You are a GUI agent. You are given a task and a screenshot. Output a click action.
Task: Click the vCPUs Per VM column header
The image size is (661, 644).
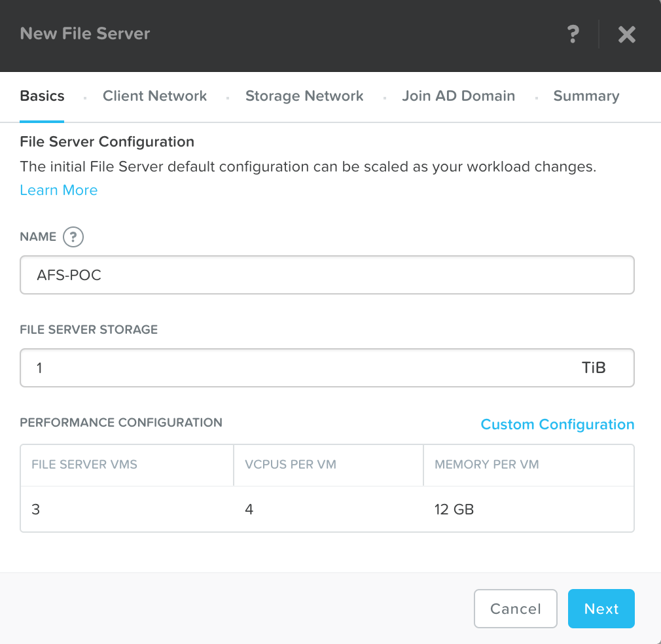coord(290,465)
